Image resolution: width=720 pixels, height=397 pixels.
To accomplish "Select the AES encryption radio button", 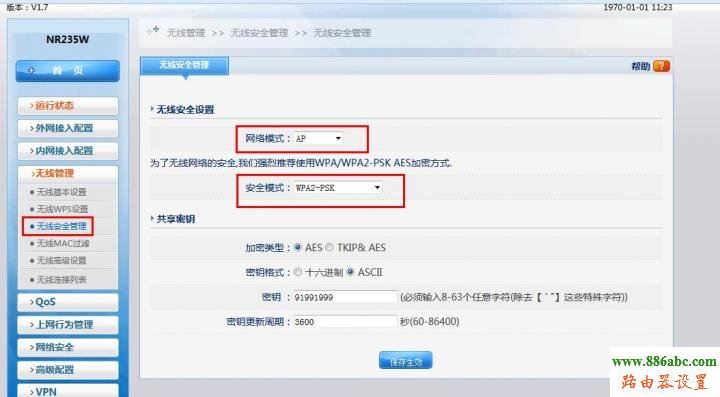I will point(298,247).
